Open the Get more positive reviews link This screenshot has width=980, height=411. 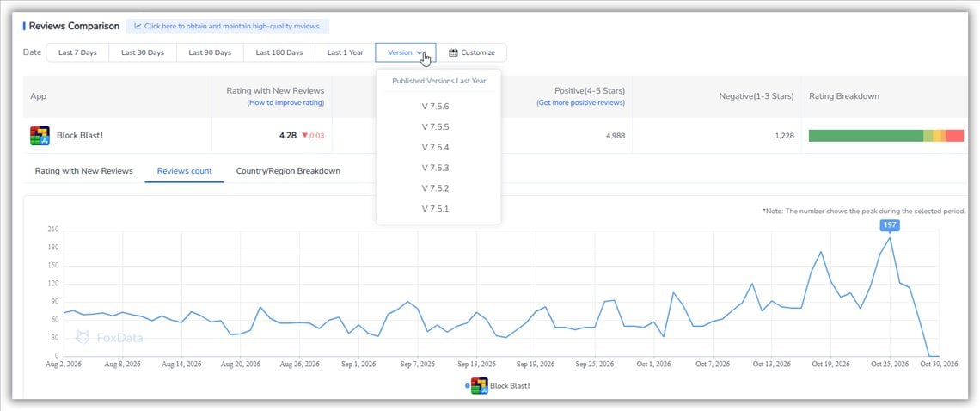click(580, 102)
